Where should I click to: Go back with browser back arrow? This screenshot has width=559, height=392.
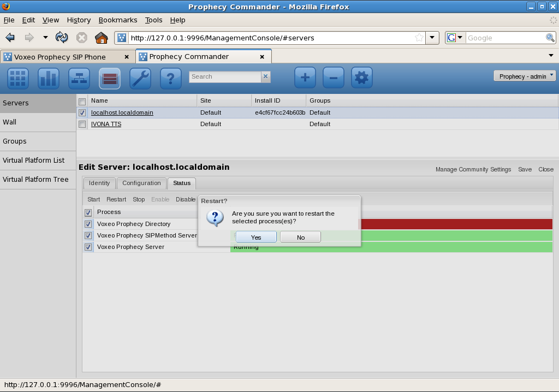(x=10, y=38)
